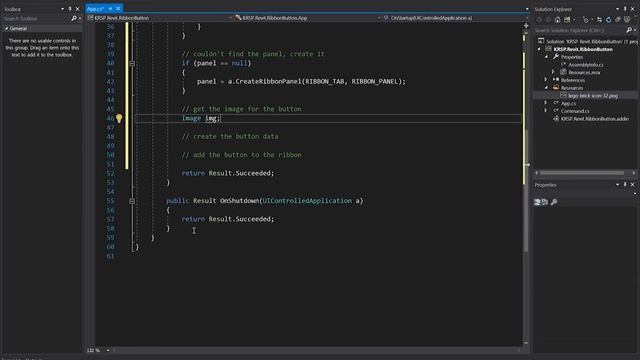Viewport: 640px width, 360px height.
Task: Expand the References node
Action: pos(546,80)
